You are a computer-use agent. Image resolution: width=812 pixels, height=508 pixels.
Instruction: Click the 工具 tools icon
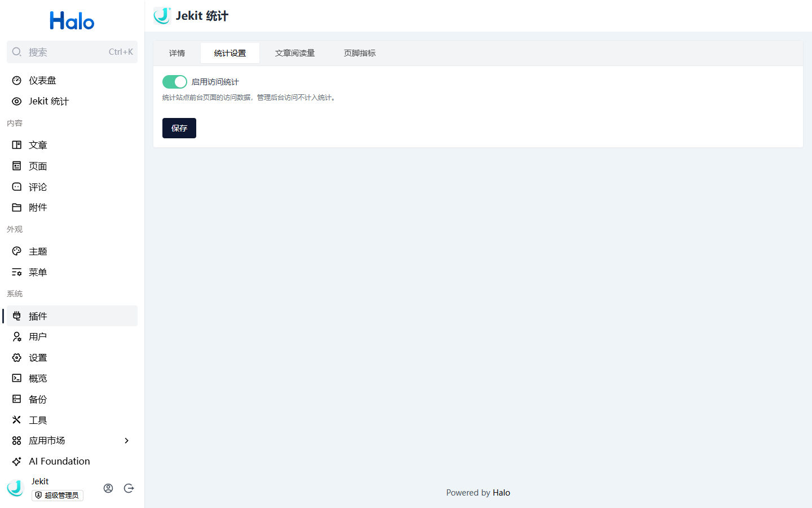(17, 420)
